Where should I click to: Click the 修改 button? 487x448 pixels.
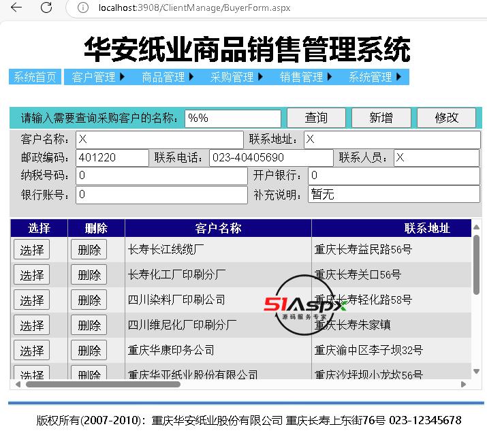446,118
